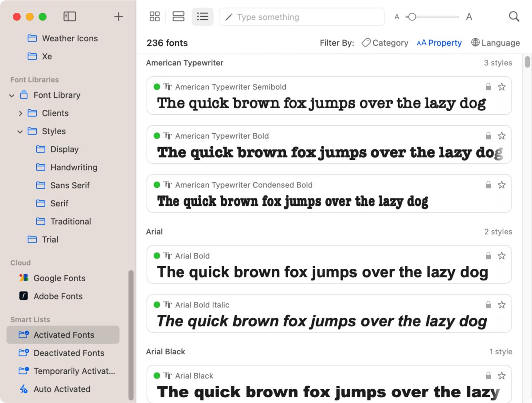Open the Trial folder

(43, 240)
